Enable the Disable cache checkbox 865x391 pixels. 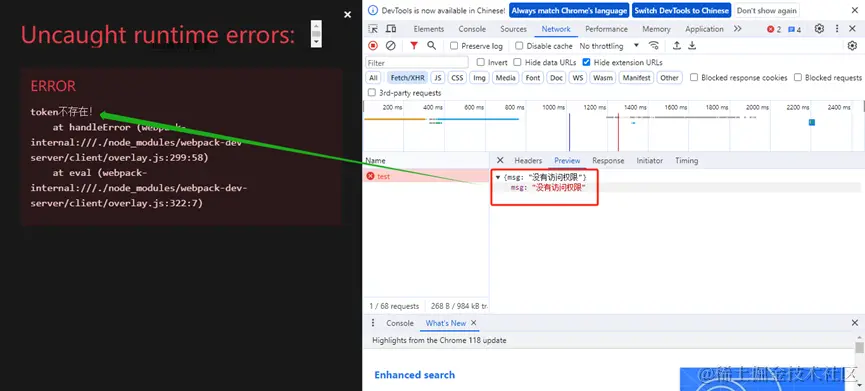pos(519,46)
